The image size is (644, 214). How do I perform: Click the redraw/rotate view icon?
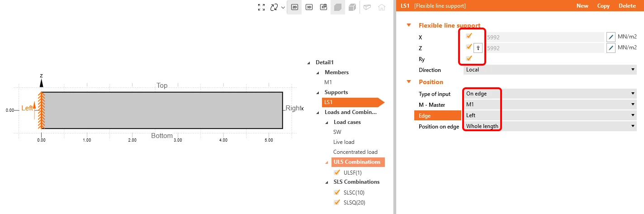coord(274,7)
